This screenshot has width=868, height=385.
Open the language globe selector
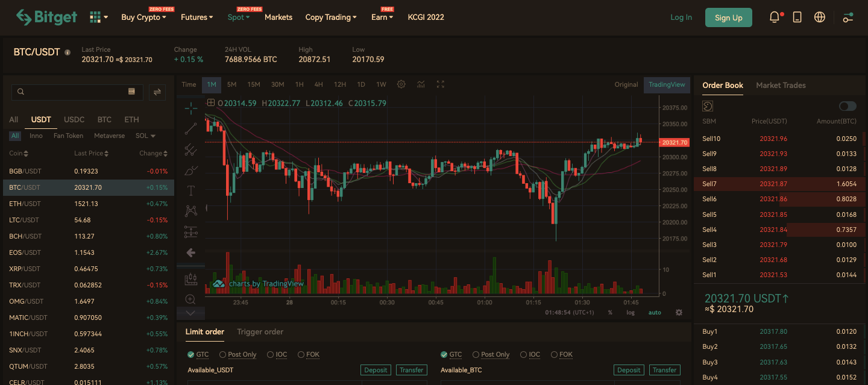(x=819, y=17)
